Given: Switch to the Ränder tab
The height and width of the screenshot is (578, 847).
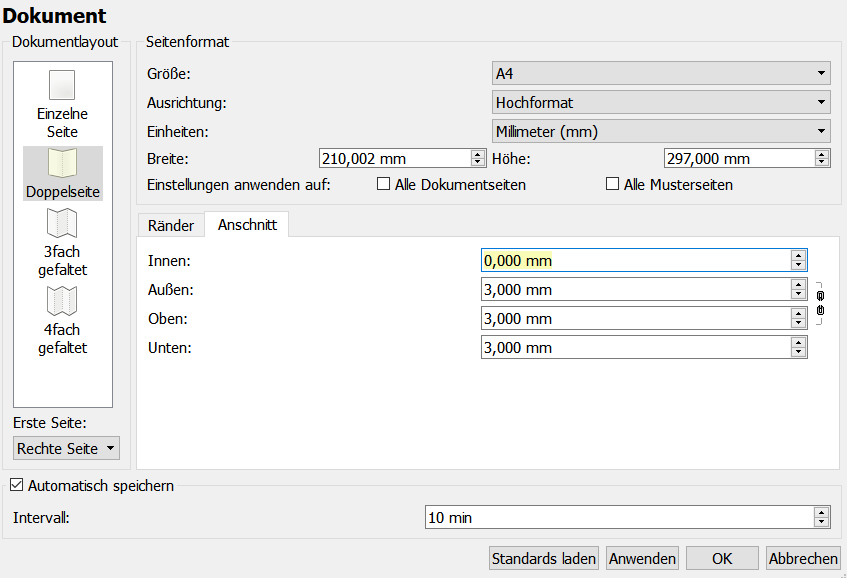Looking at the screenshot, I should [171, 226].
